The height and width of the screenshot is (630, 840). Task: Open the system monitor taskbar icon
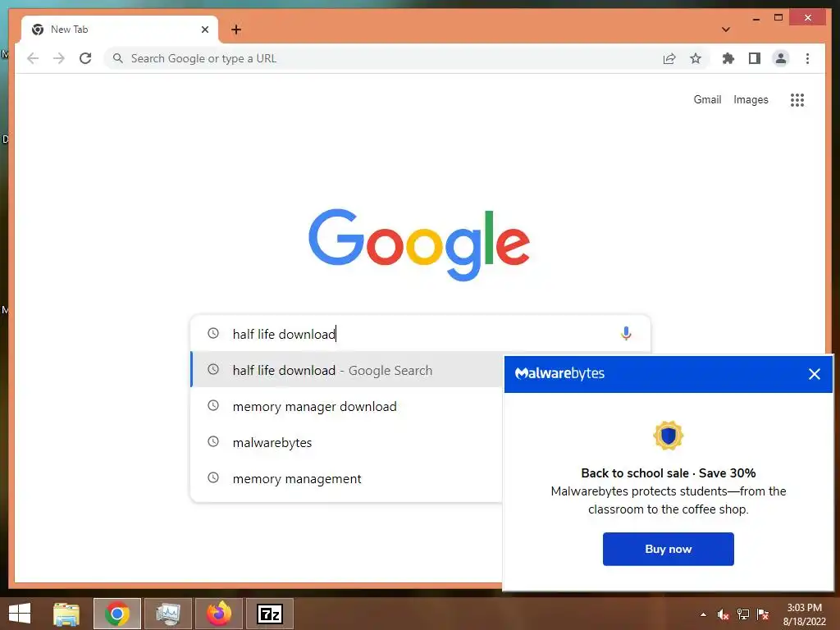(x=168, y=614)
